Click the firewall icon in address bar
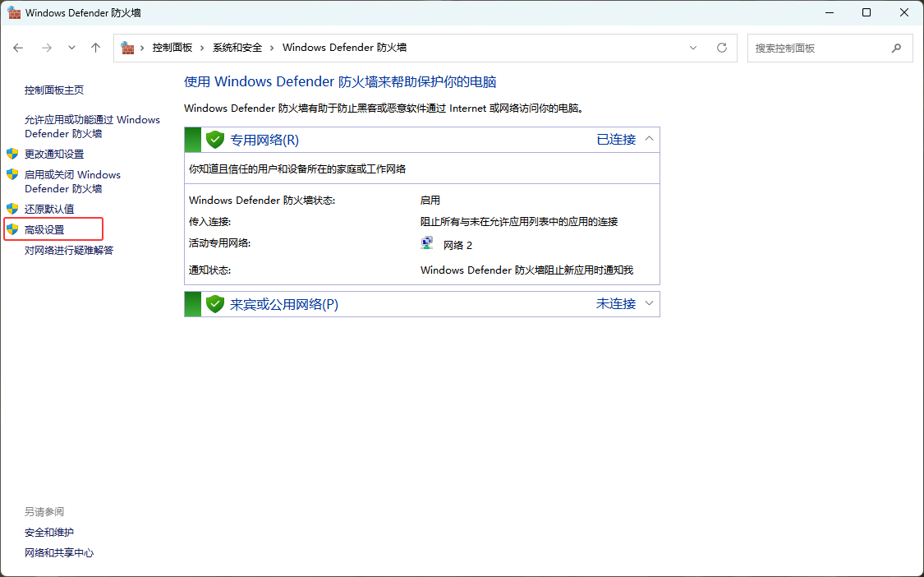Screen dimensions: 924x577 pyautogui.click(x=127, y=48)
